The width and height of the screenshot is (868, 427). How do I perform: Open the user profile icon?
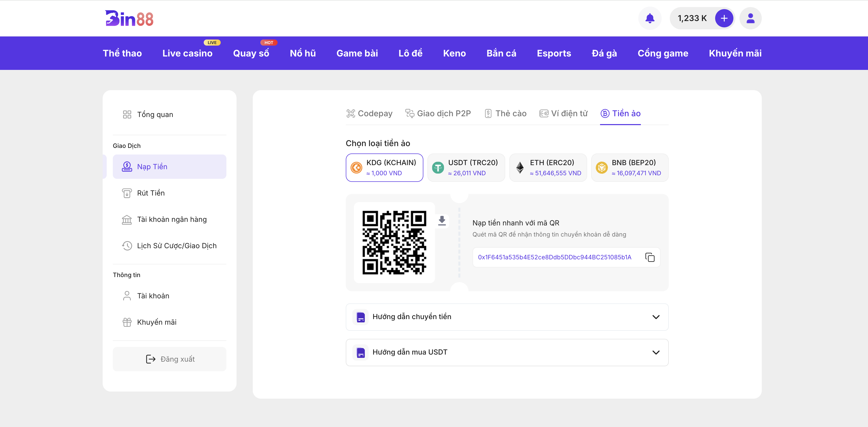pyautogui.click(x=750, y=18)
